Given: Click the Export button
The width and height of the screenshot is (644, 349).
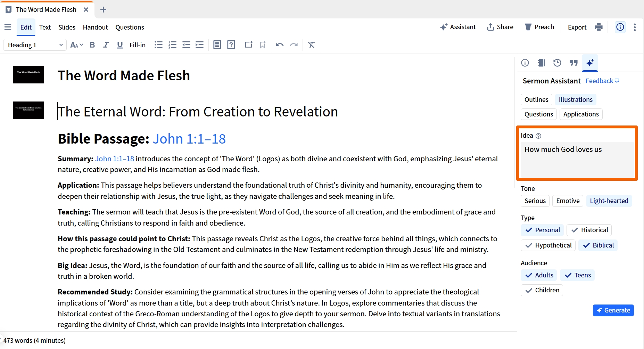Looking at the screenshot, I should coord(577,27).
